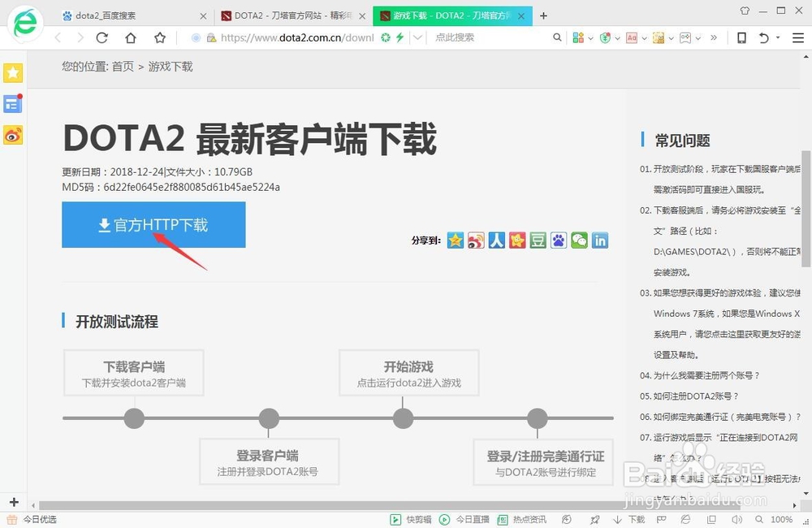Click 官方HTTP下载 button

(x=153, y=225)
